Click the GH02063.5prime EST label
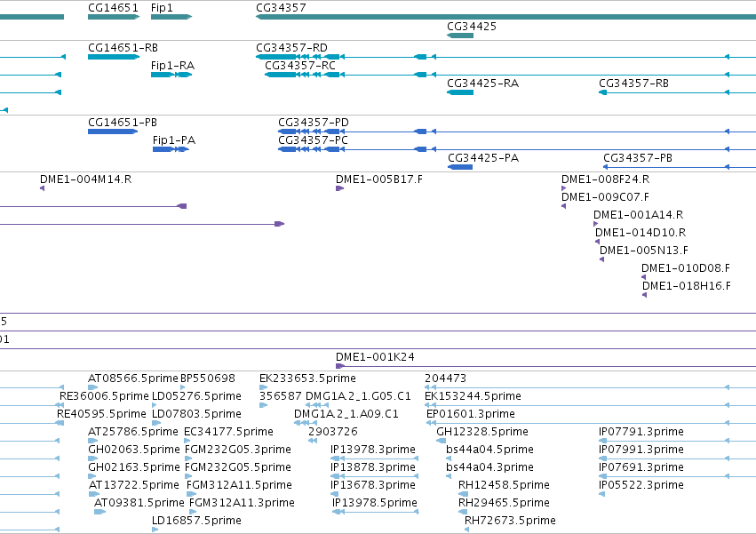Image resolution: width=756 pixels, height=534 pixels. tap(134, 450)
